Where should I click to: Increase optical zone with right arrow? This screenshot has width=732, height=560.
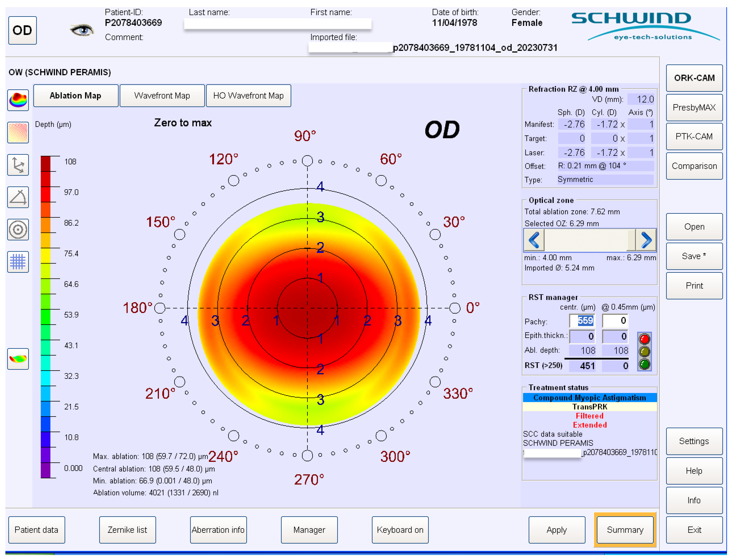click(x=646, y=240)
